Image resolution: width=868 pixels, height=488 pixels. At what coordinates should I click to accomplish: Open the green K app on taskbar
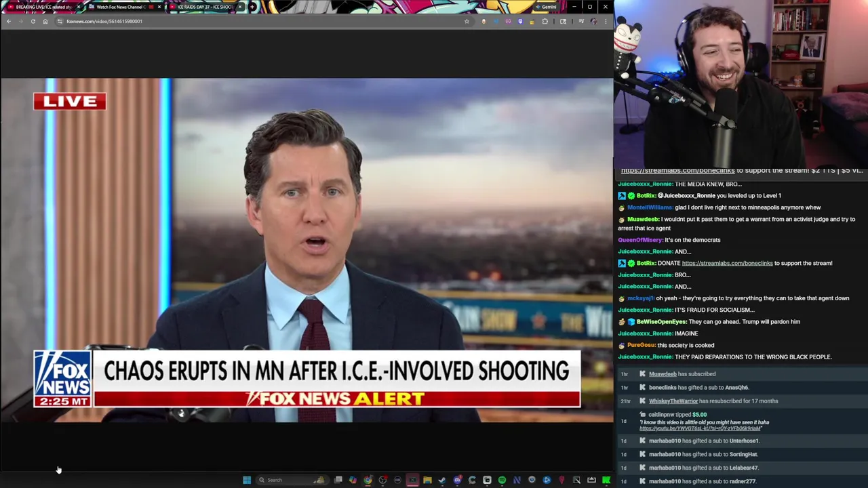[x=606, y=480]
